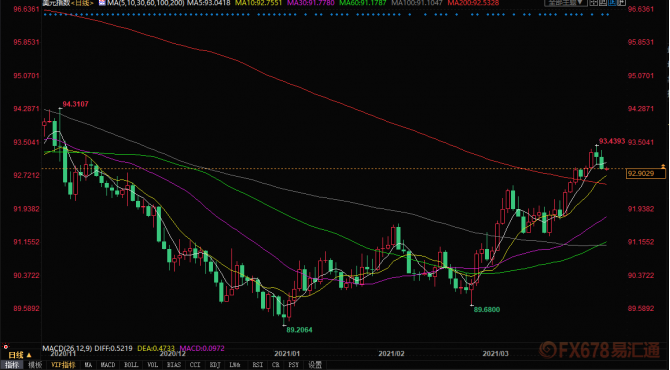Click the blue diamond marker above 94.3107 high
670x370 pixels.
60,15
